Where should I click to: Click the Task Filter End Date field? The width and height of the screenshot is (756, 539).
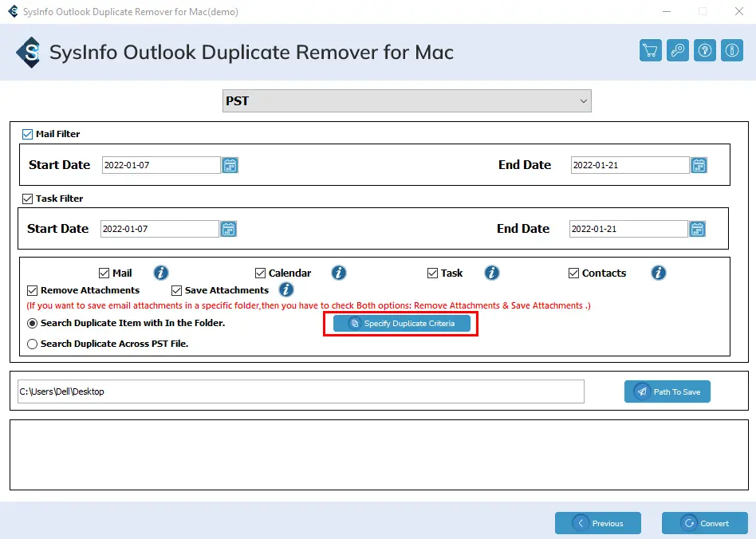(628, 229)
